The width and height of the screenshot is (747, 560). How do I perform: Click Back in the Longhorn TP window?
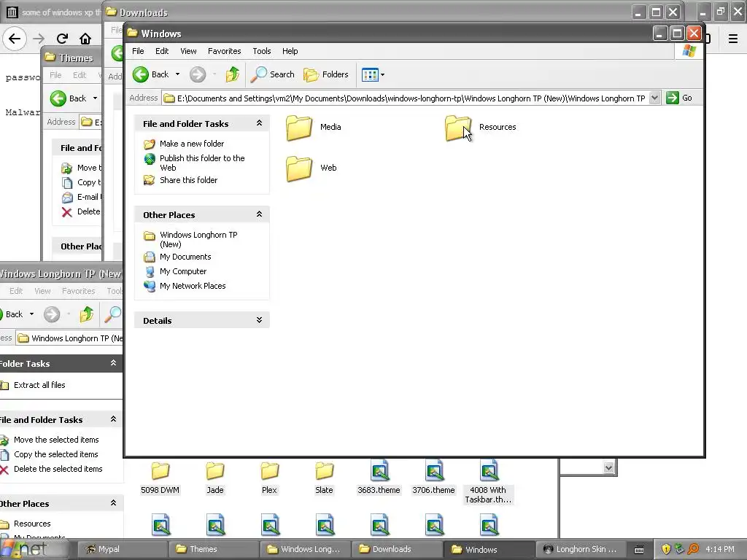click(x=12, y=314)
